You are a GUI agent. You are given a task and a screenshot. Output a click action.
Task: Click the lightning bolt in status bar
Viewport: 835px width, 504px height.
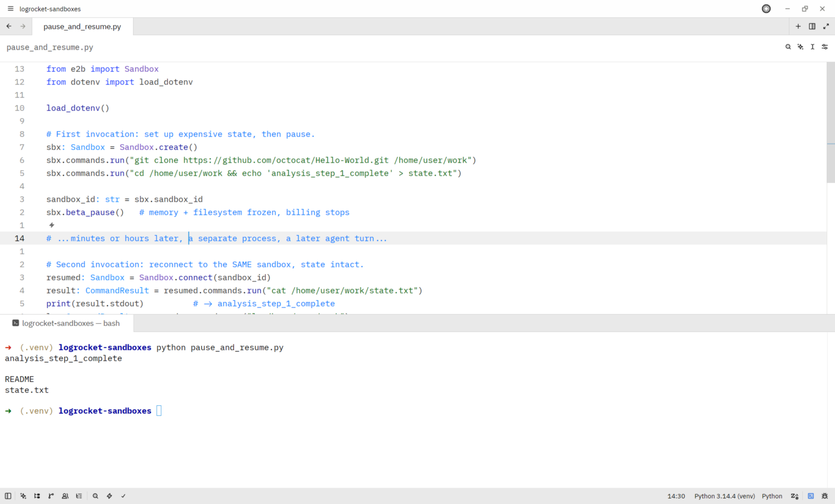109,496
